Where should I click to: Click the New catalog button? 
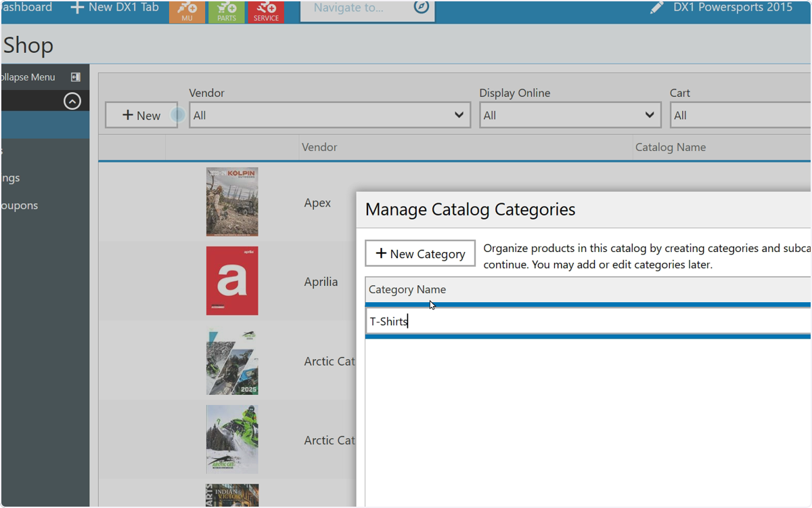click(141, 115)
